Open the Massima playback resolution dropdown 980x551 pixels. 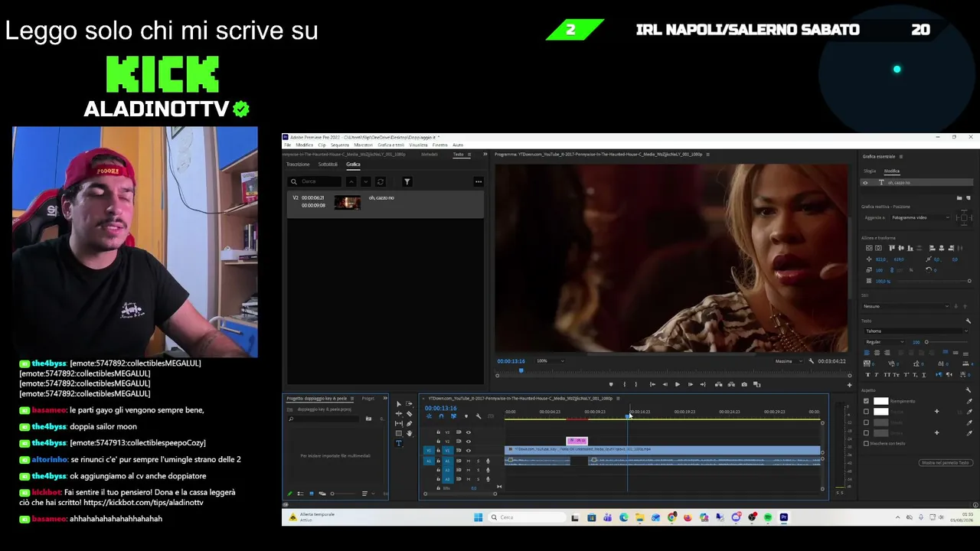789,361
